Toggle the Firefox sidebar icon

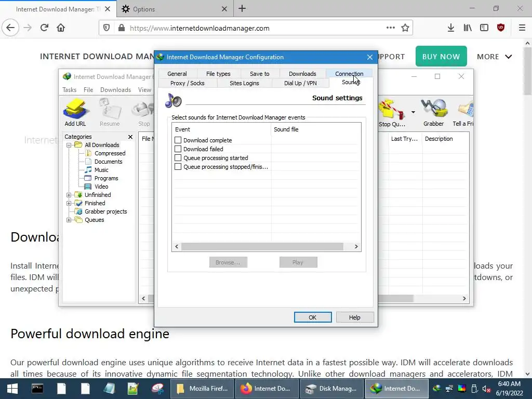point(484,28)
